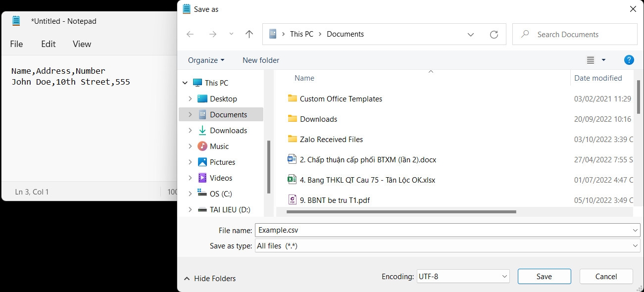Select This PC in the navigation tree
Image resolution: width=644 pixels, height=292 pixels.
click(x=216, y=83)
